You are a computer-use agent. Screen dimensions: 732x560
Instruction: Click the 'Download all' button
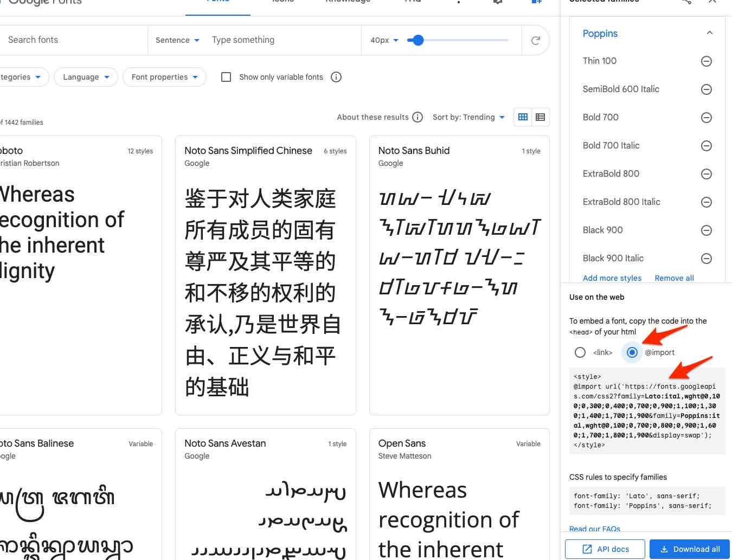click(x=689, y=549)
